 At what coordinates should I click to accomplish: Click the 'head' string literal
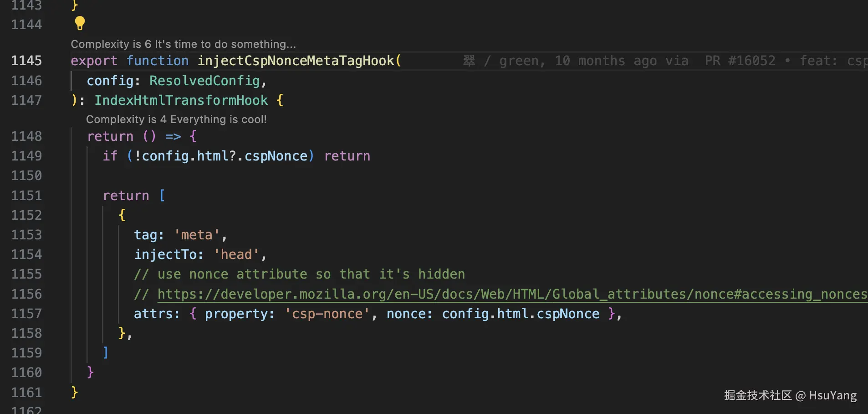click(236, 254)
